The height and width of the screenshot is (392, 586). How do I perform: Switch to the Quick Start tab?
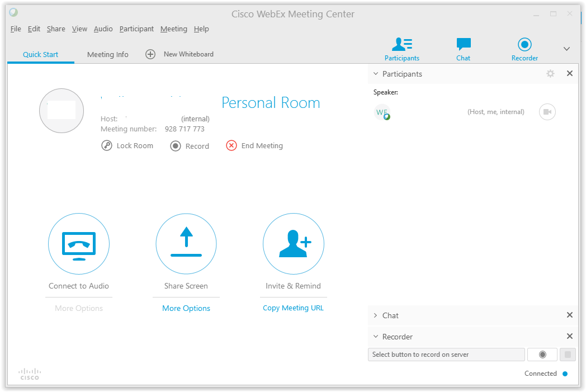pyautogui.click(x=40, y=55)
